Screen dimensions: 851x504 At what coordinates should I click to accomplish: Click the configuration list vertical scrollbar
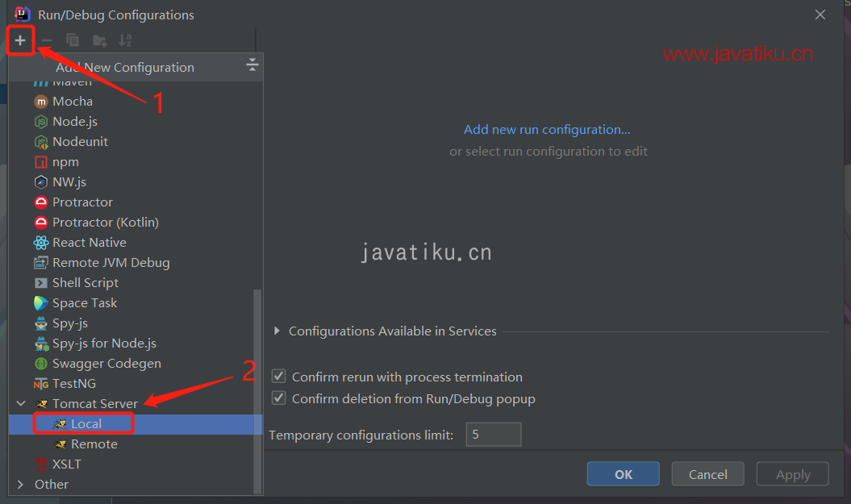coord(257,391)
